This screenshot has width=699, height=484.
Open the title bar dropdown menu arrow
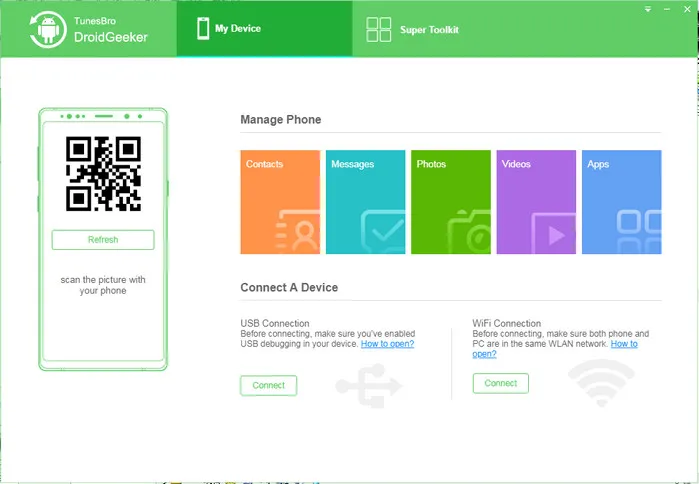648,9
